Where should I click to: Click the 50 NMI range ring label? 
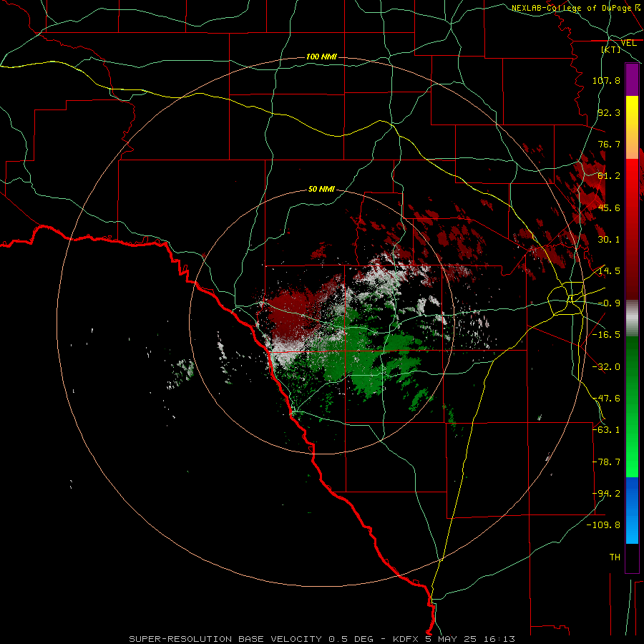pyautogui.click(x=321, y=189)
